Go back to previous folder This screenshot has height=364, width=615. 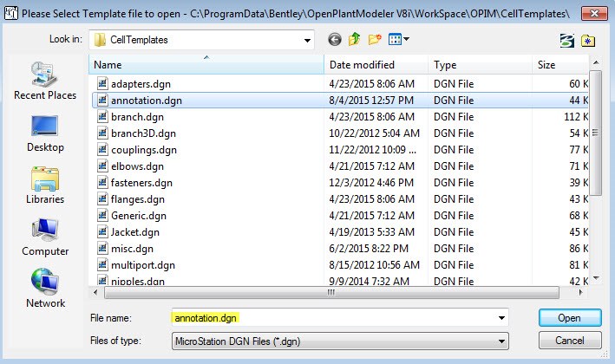[x=335, y=39]
